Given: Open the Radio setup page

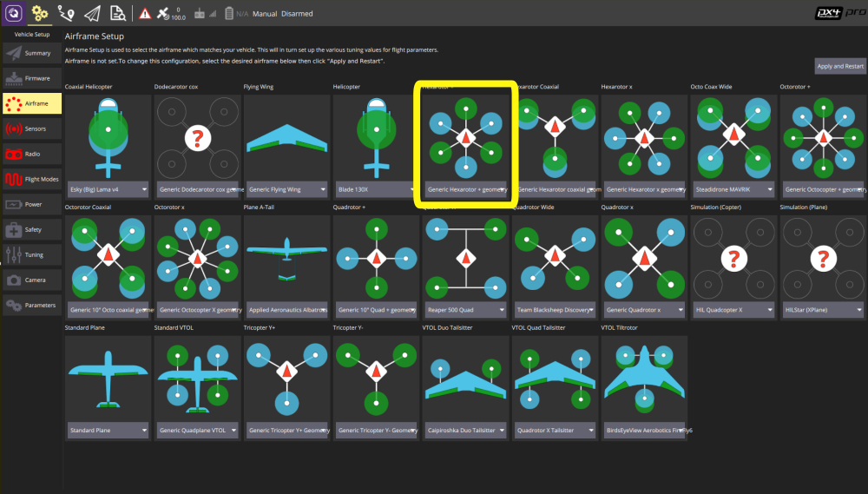Looking at the screenshot, I should (x=32, y=154).
